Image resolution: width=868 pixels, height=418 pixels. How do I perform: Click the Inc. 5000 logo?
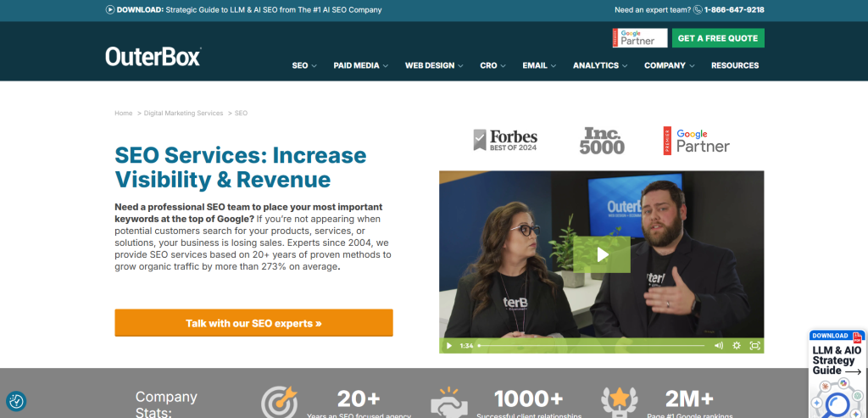602,141
